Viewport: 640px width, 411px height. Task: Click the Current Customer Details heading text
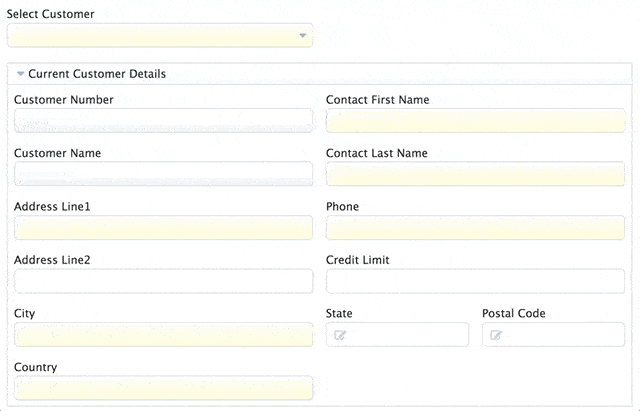click(x=97, y=74)
